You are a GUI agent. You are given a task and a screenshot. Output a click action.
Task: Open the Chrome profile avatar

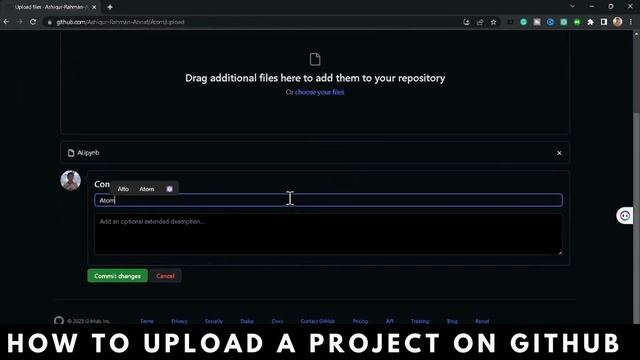click(618, 22)
